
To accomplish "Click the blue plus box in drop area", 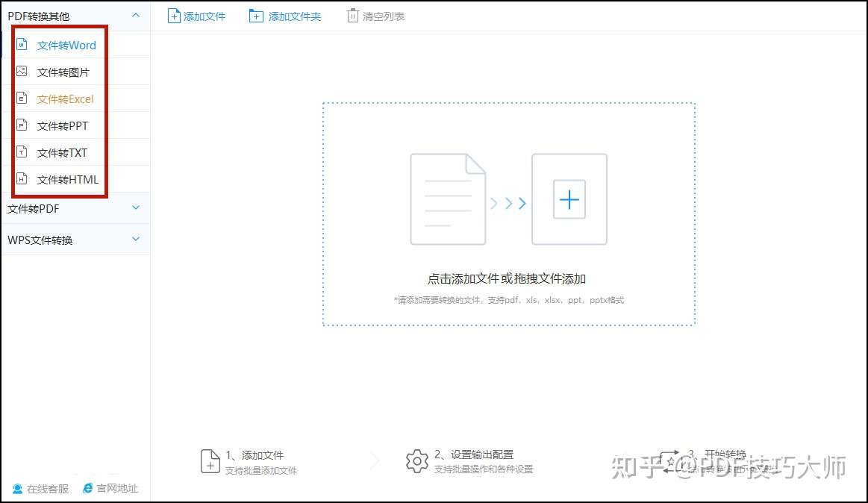I will click(569, 199).
